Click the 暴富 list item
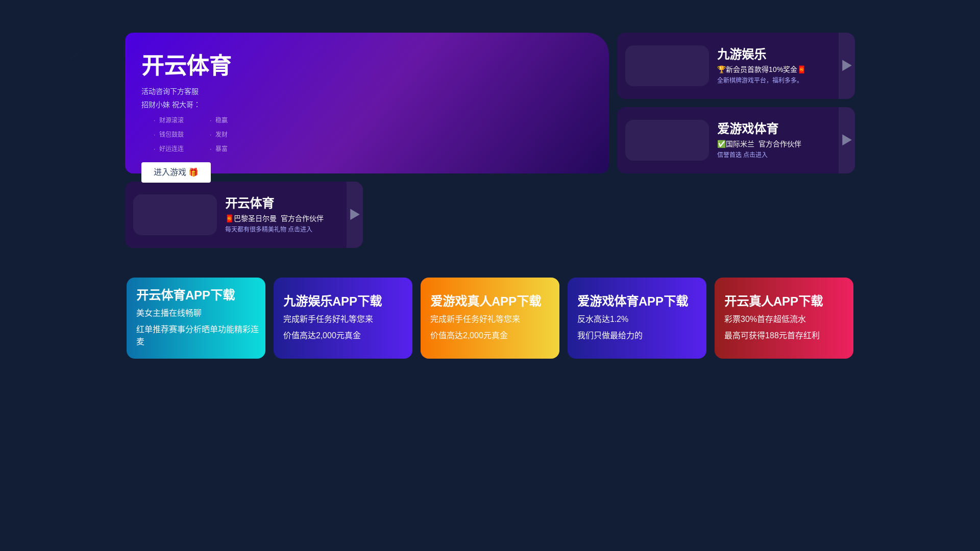The height and width of the screenshot is (551, 980). coord(222,149)
